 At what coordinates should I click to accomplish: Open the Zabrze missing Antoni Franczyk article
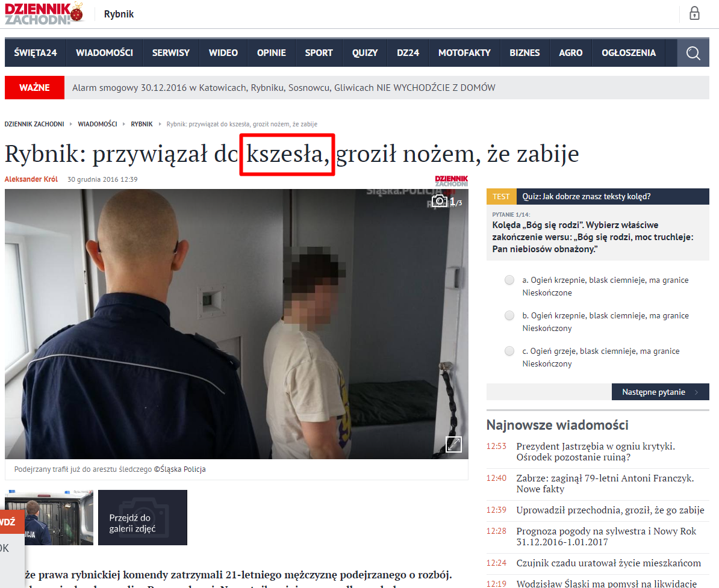[605, 483]
